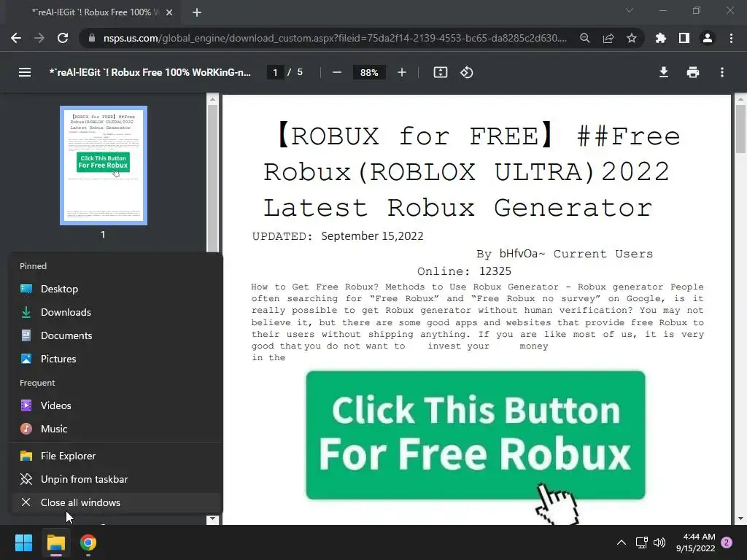View site lock information icon
747x560 pixels.
tap(92, 38)
